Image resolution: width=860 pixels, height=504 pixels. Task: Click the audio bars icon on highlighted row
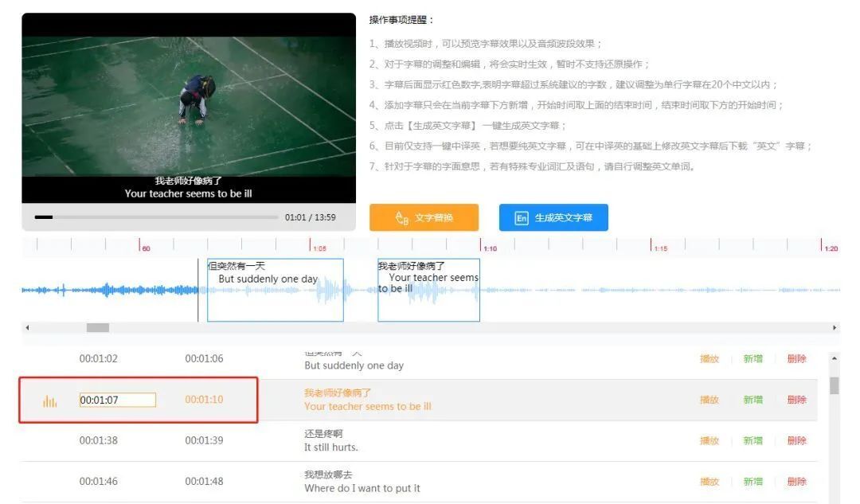[x=49, y=400]
